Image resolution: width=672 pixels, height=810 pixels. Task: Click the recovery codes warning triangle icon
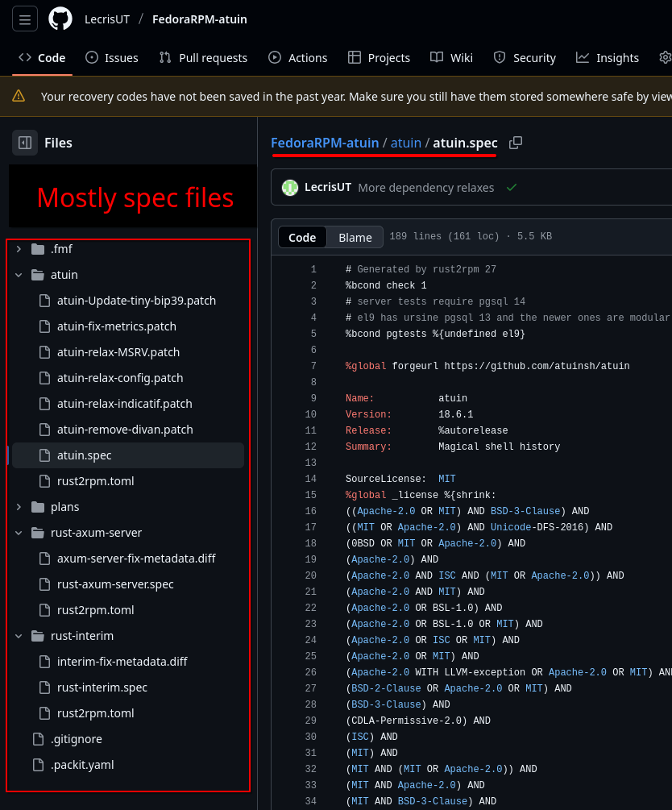[19, 96]
